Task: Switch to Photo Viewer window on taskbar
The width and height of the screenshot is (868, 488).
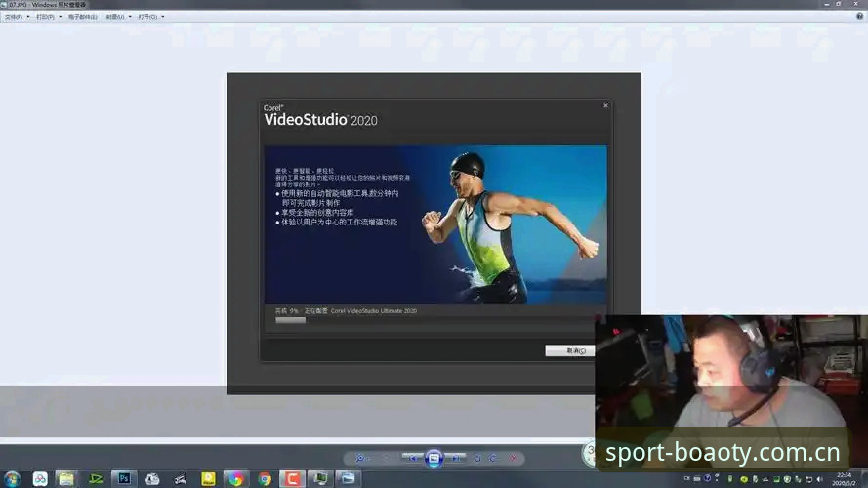Action: pos(348,479)
